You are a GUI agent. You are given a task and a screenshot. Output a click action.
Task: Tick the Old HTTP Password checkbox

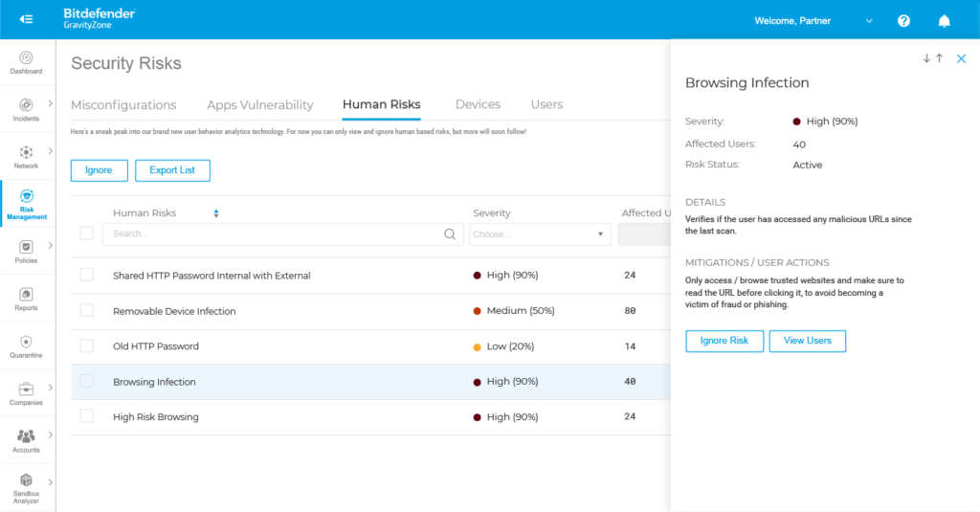pyautogui.click(x=87, y=346)
